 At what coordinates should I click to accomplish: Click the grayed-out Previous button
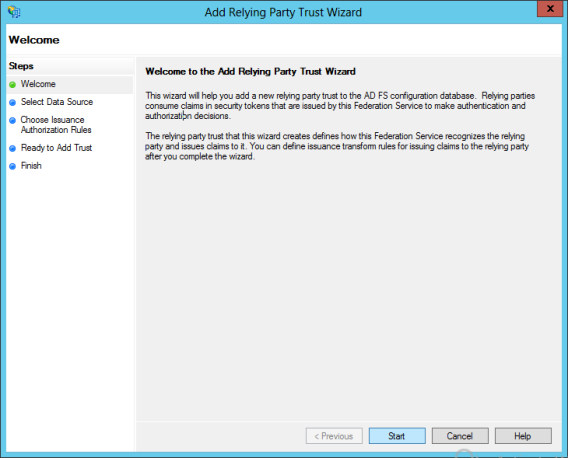pyautogui.click(x=334, y=436)
